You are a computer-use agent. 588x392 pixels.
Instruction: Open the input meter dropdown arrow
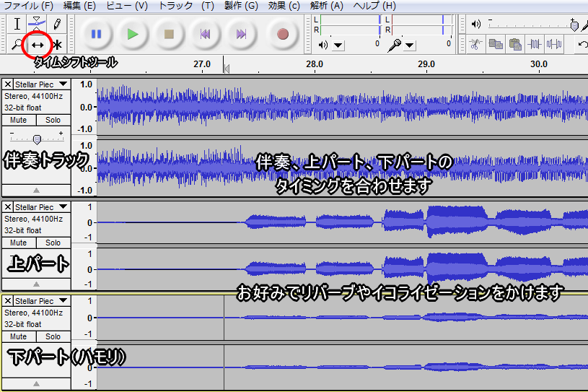click(410, 45)
